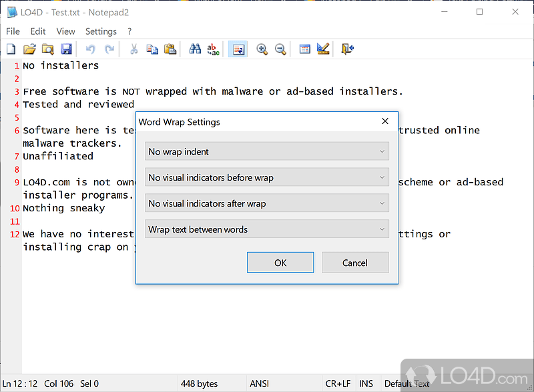Copy selection with the copy icon
534x392 pixels.
tap(152, 49)
